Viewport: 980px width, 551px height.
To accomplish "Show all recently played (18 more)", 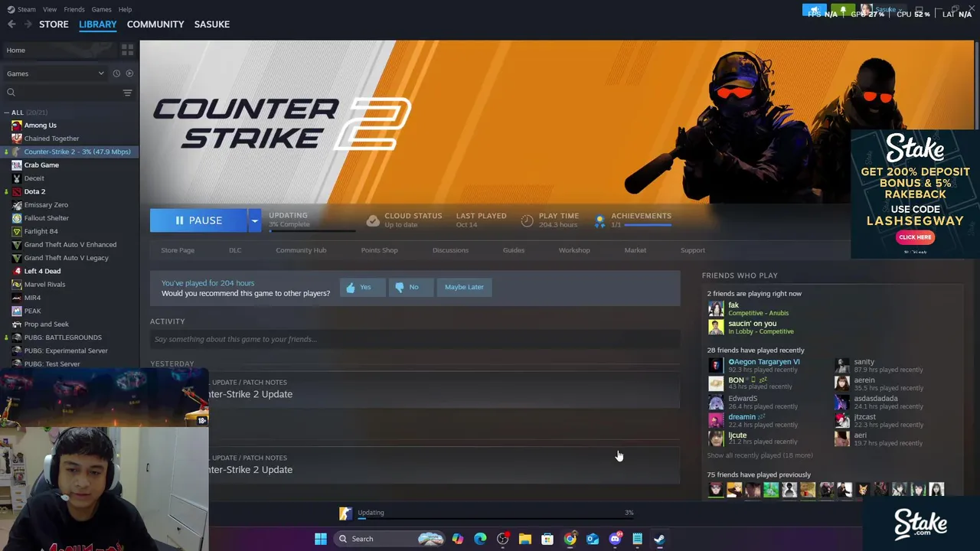I will 759,455.
